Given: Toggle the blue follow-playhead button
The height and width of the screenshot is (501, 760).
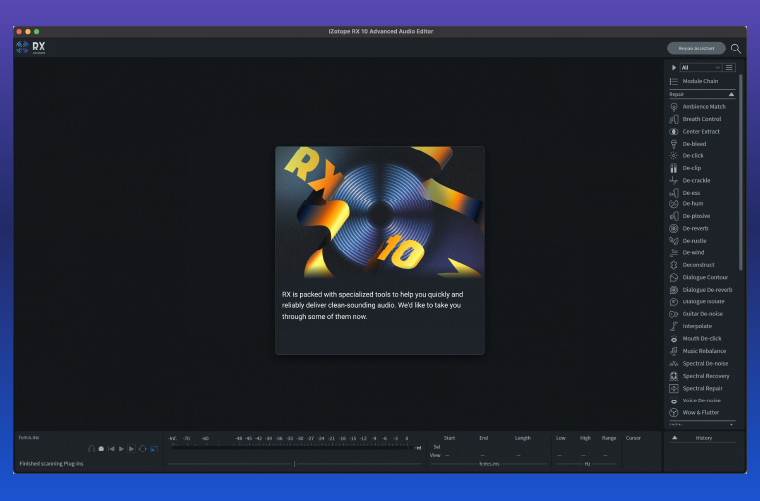Looking at the screenshot, I should click(154, 449).
